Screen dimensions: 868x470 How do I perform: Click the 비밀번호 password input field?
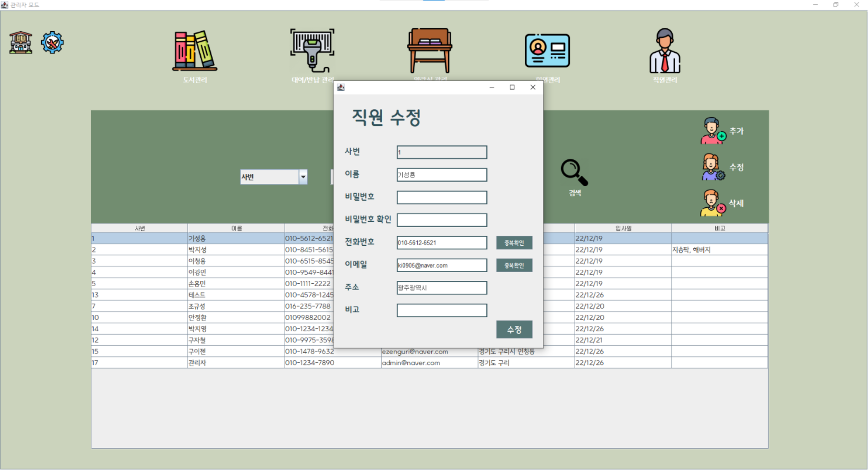441,197
